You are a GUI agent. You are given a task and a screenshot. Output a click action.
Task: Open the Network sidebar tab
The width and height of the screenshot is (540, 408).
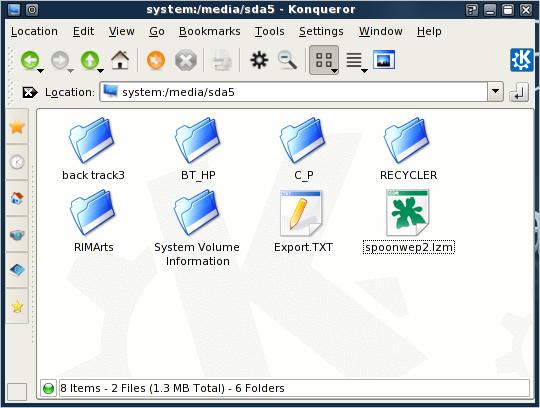17,234
